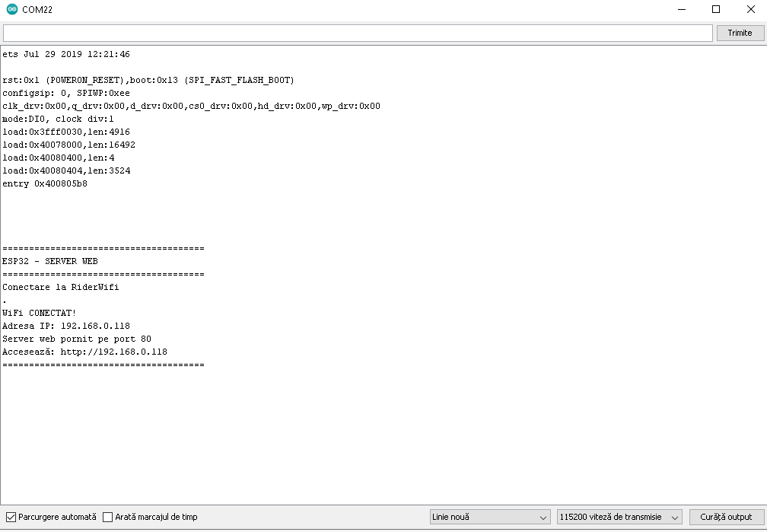
Task: Focus the serial message input field
Action: pyautogui.click(x=358, y=33)
